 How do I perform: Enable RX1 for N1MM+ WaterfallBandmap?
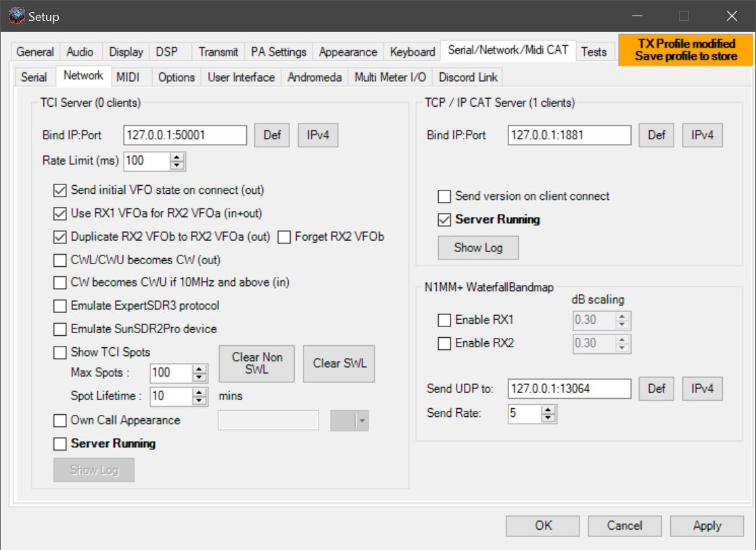click(x=444, y=320)
